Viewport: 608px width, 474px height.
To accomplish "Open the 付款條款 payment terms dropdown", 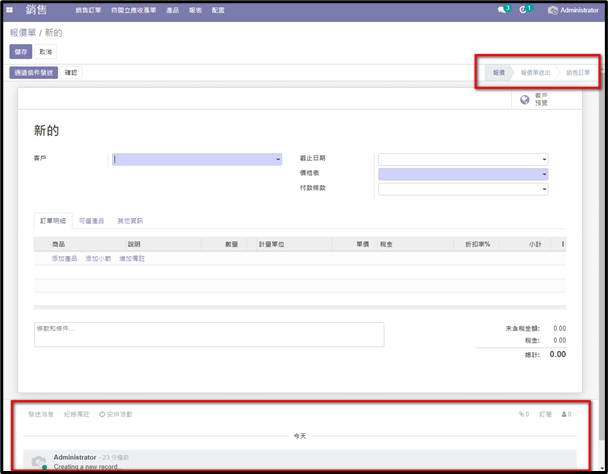I will (463, 189).
